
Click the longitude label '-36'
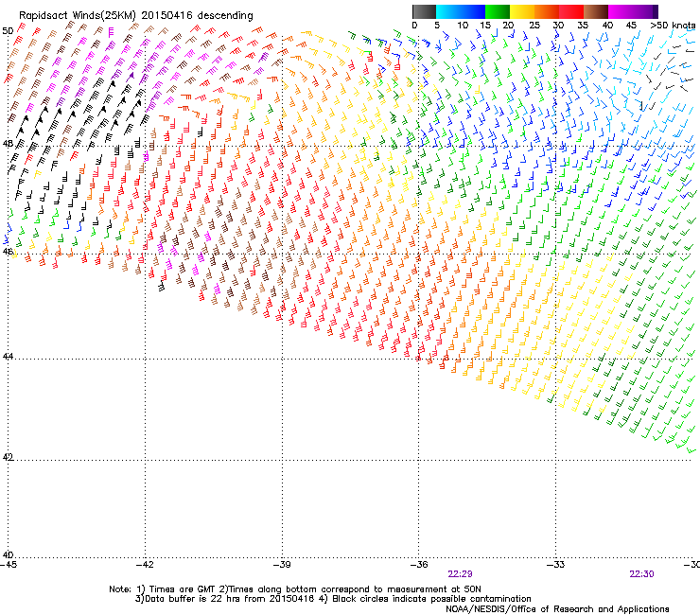click(419, 565)
